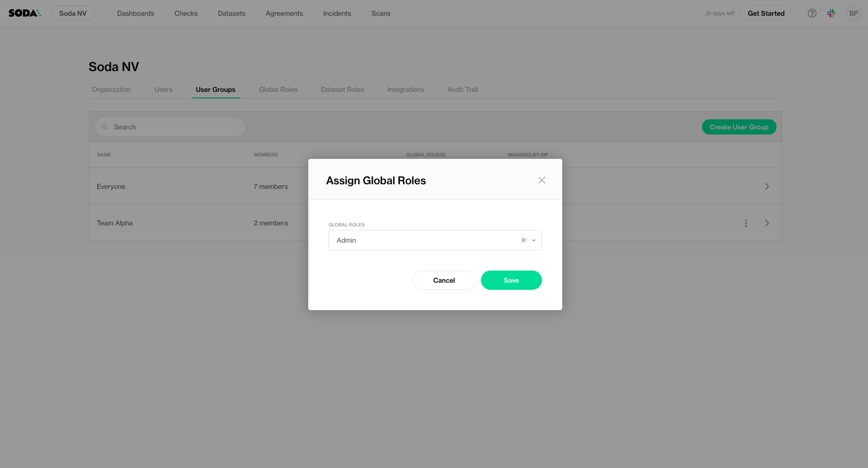Screen dimensions: 868x468
Task: Expand the Everyone group row chevron
Action: pyautogui.click(x=766, y=187)
